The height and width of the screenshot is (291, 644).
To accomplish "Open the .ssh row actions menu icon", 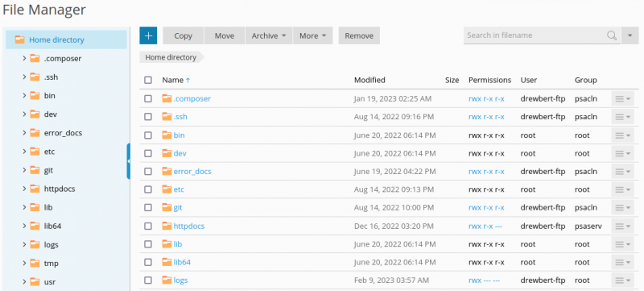I will click(622, 117).
